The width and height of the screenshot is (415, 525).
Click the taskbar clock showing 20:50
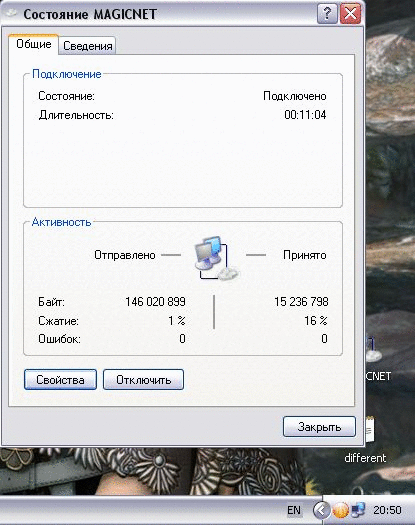point(387,510)
